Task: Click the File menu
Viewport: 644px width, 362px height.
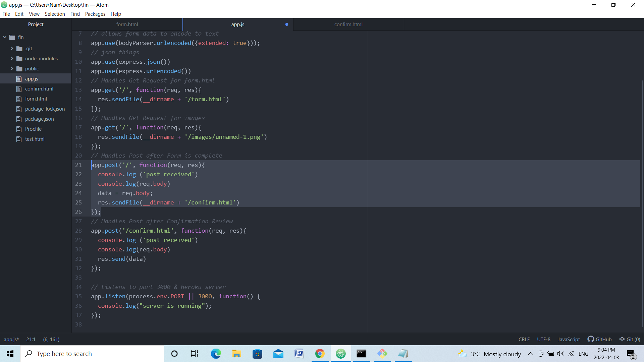Action: 7,14
